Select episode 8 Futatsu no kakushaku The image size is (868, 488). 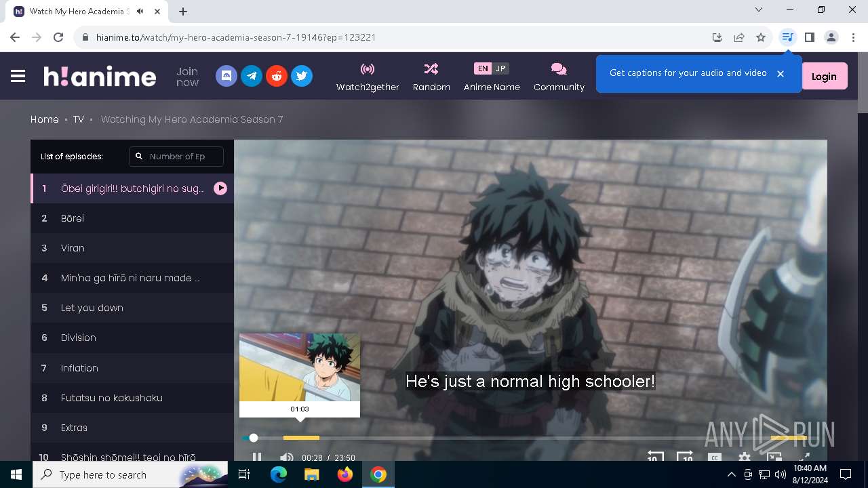(x=132, y=398)
